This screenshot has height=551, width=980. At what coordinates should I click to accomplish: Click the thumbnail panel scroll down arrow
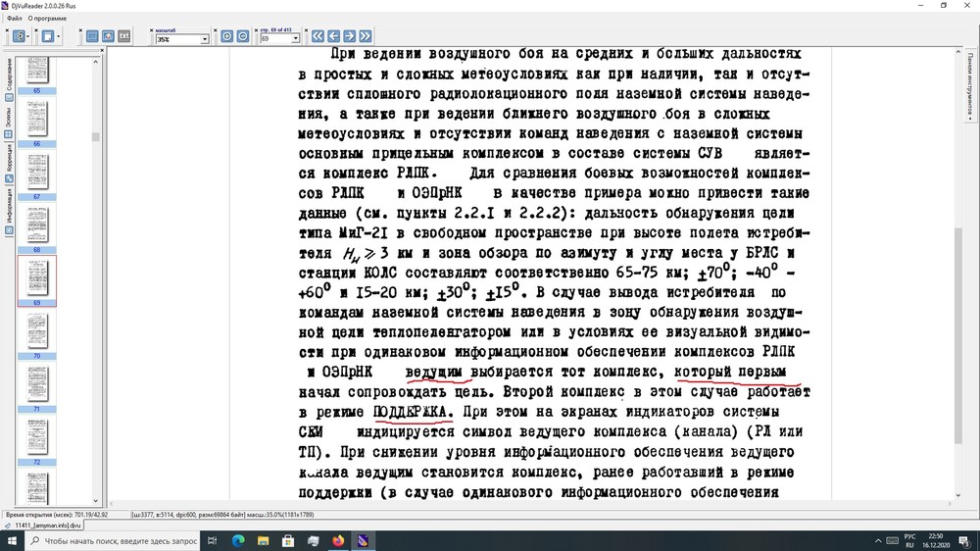click(x=96, y=500)
